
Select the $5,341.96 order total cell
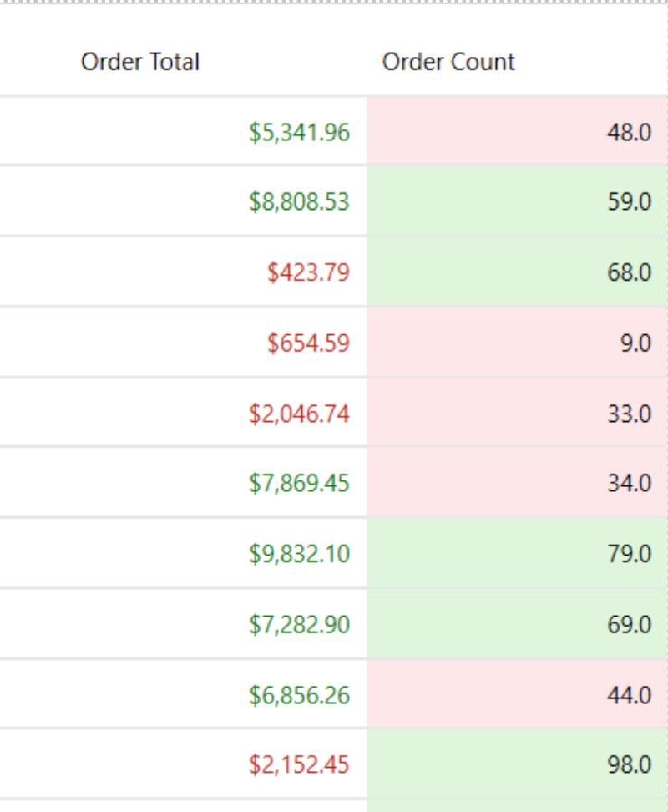299,132
